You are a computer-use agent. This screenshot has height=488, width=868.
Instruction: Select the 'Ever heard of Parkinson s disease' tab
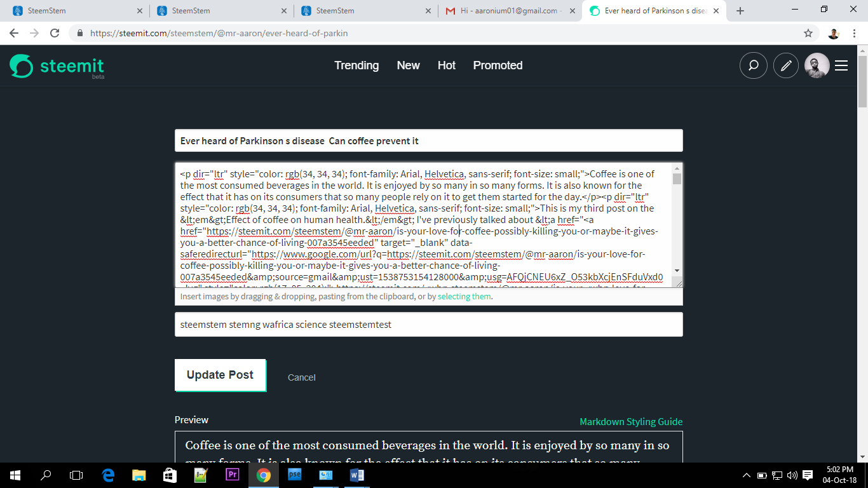tap(654, 11)
